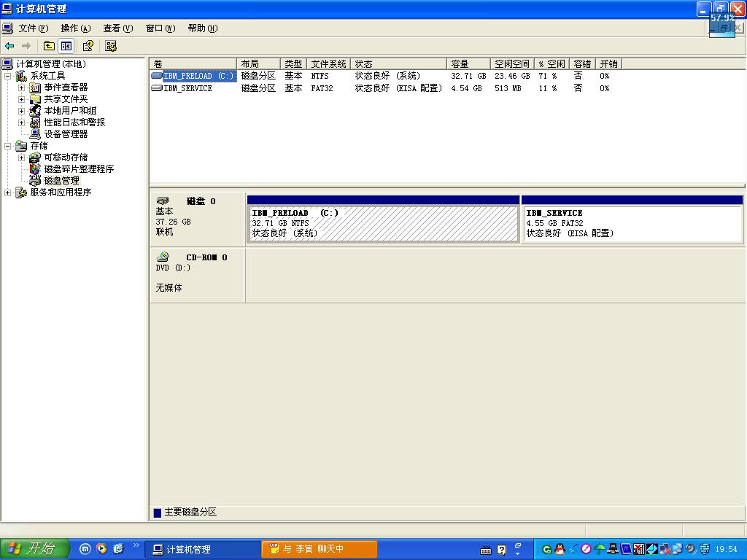
Task: Sort by the 卷 column header
Action: pos(193,64)
